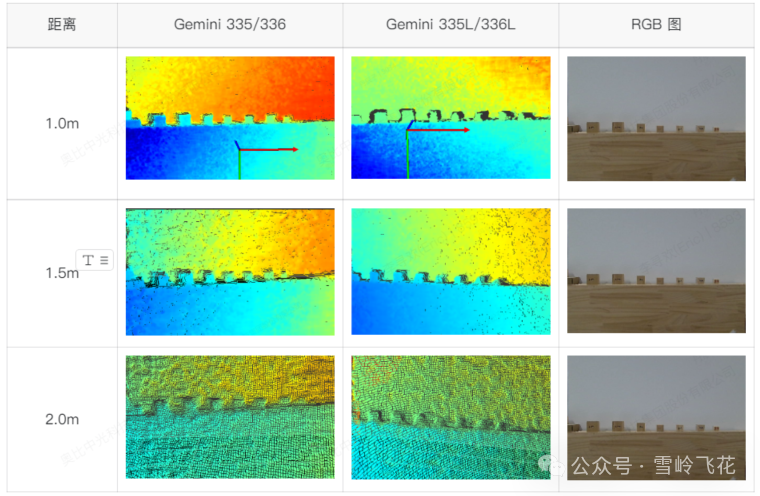
Task: Click the green vertical axis line in the 1.0m Gemini 335L/336L image
Action: pyautogui.click(x=408, y=160)
